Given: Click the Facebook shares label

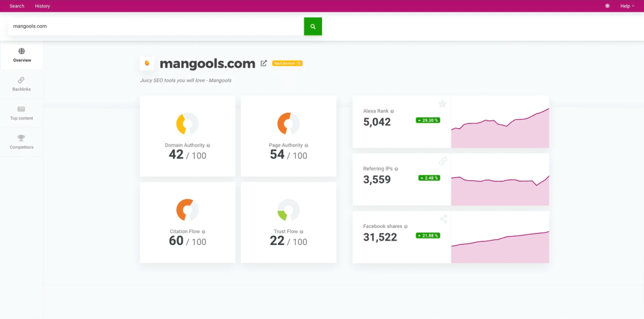Looking at the screenshot, I should [x=383, y=226].
